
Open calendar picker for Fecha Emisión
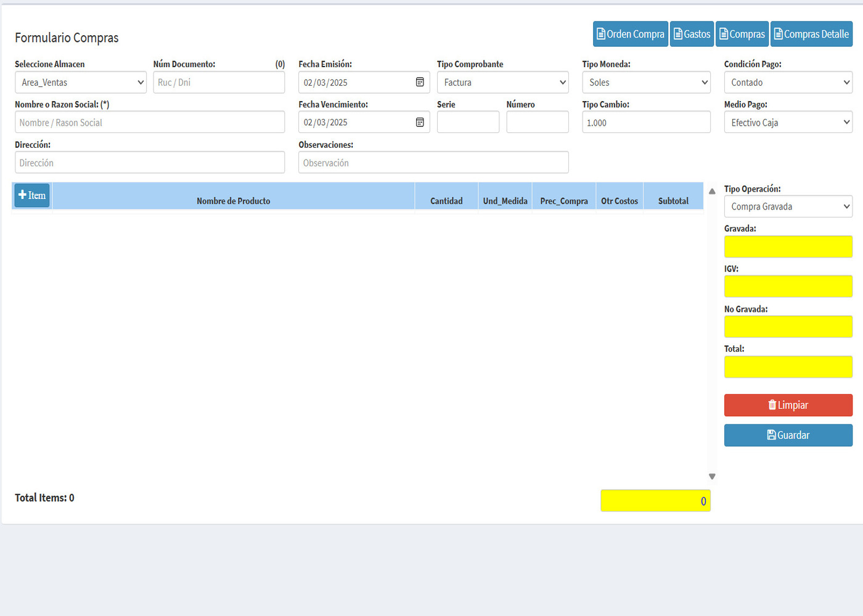coord(420,82)
